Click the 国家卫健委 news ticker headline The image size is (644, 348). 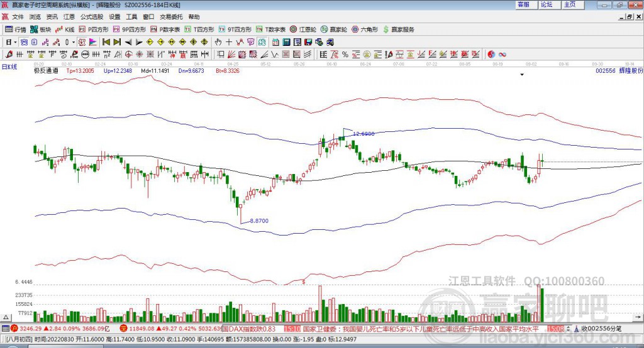[x=421, y=329]
